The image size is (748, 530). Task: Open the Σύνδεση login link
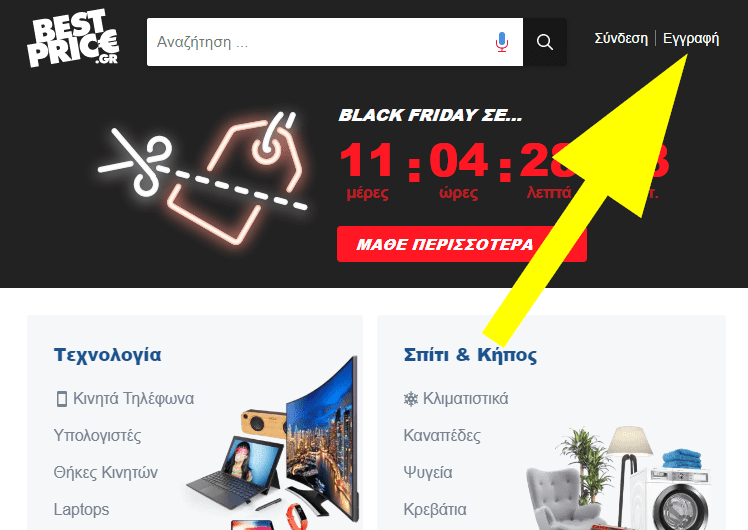[621, 38]
